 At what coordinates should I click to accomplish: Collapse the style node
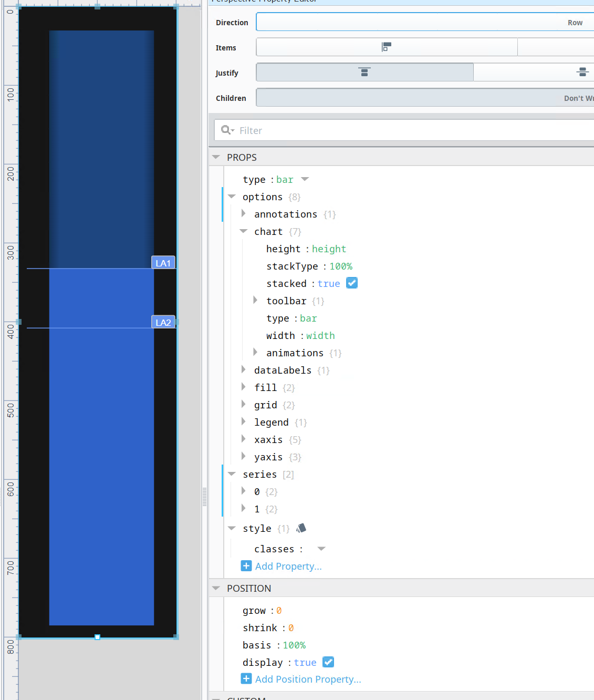pyautogui.click(x=232, y=528)
